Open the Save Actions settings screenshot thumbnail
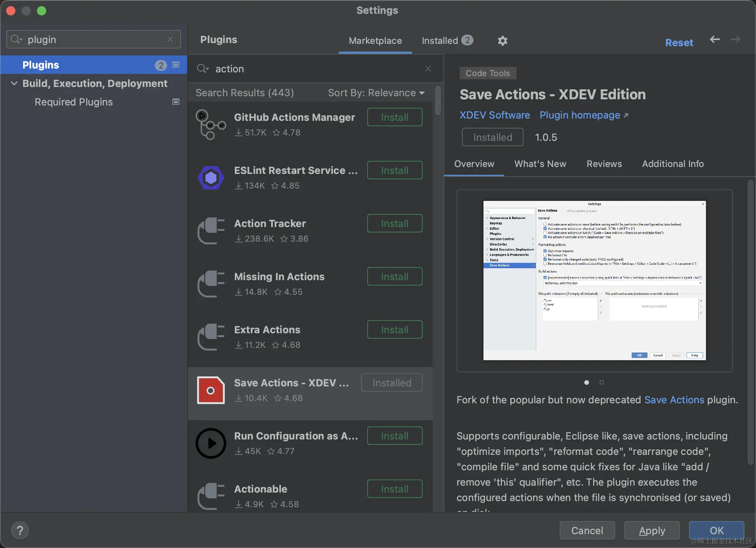This screenshot has height=548, width=756. (x=594, y=281)
